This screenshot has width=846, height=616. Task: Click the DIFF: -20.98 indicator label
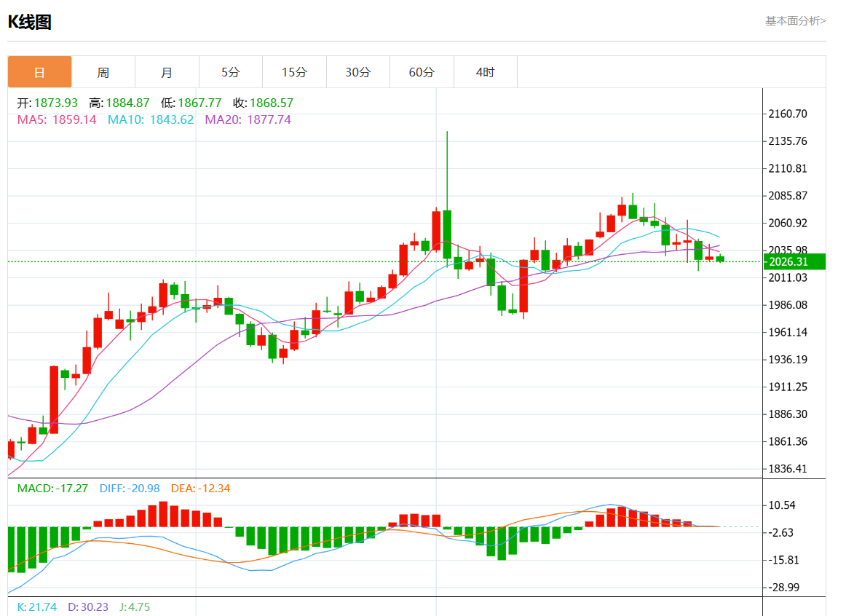pos(130,488)
